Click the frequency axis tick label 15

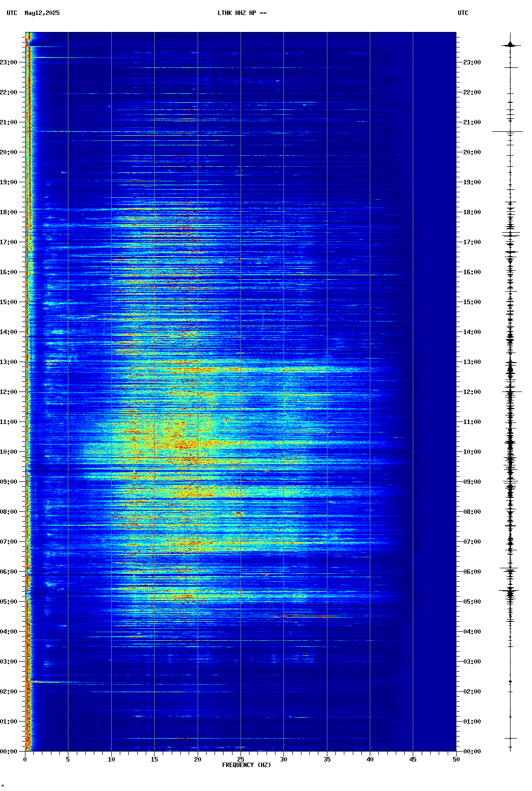(154, 760)
